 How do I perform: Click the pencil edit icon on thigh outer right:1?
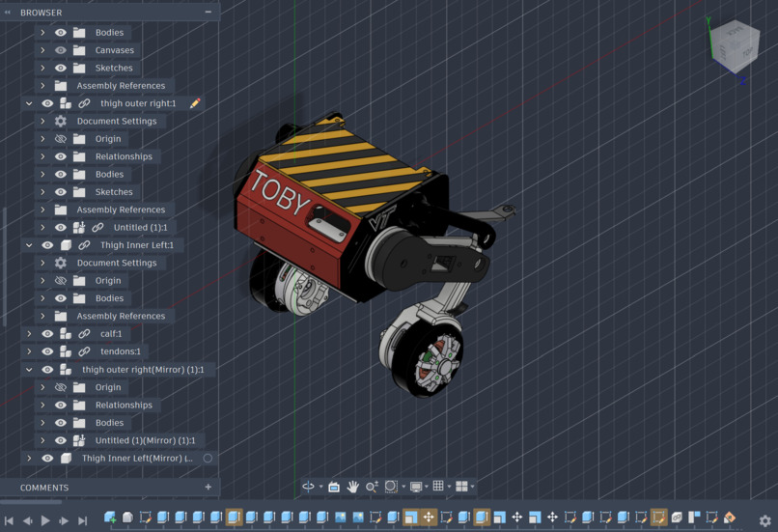[x=195, y=103]
